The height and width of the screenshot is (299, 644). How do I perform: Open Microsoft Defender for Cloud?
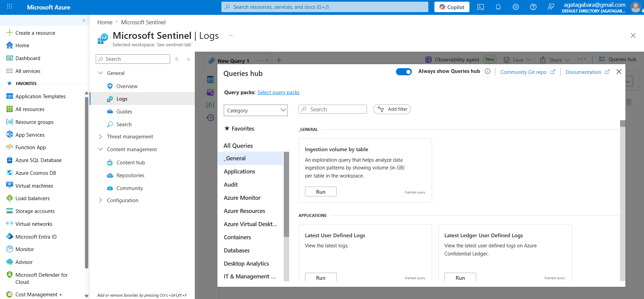pyautogui.click(x=41, y=278)
